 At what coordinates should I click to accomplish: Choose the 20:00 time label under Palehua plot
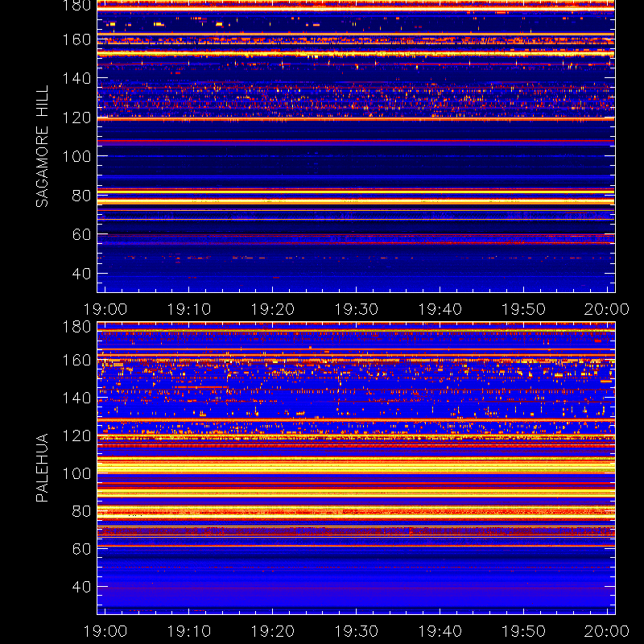(x=607, y=631)
